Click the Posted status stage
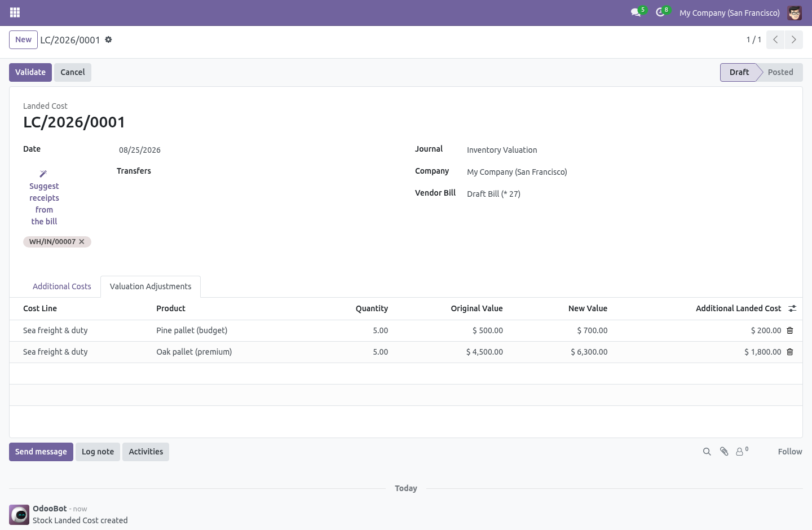The width and height of the screenshot is (812, 530). point(780,72)
